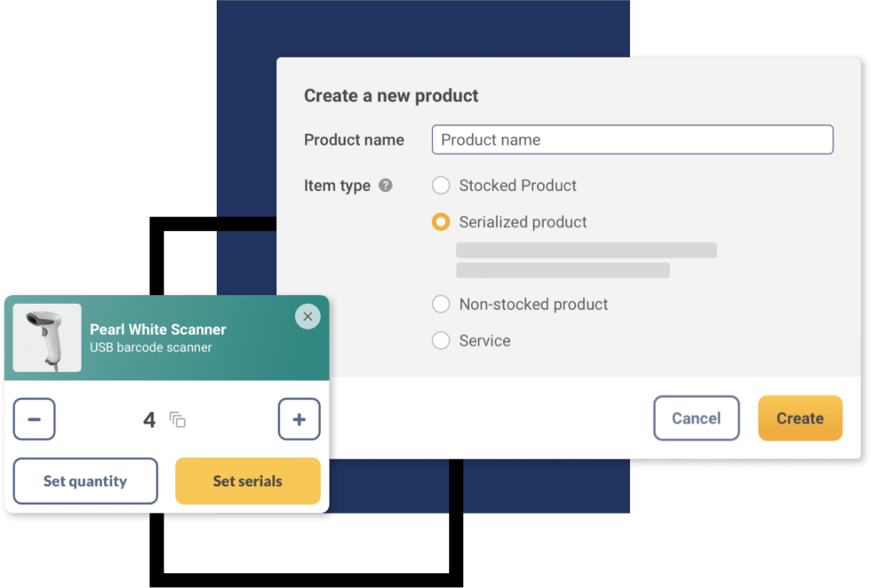This screenshot has width=871, height=588.
Task: Click the Item type label text
Action: 337,186
